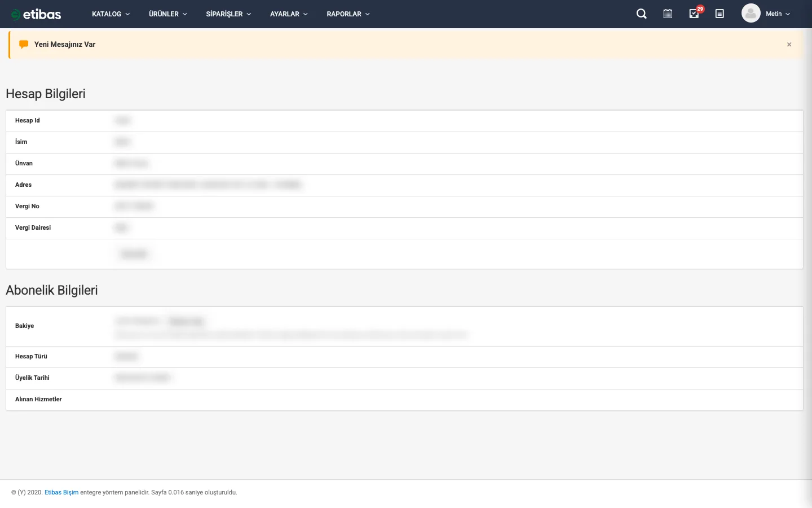The width and height of the screenshot is (812, 508).
Task: Click the blurred Adres value text
Action: [x=208, y=185]
